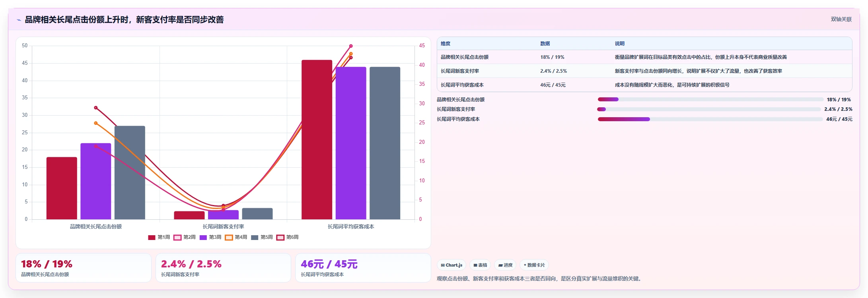Click left axis value 50

(x=25, y=46)
